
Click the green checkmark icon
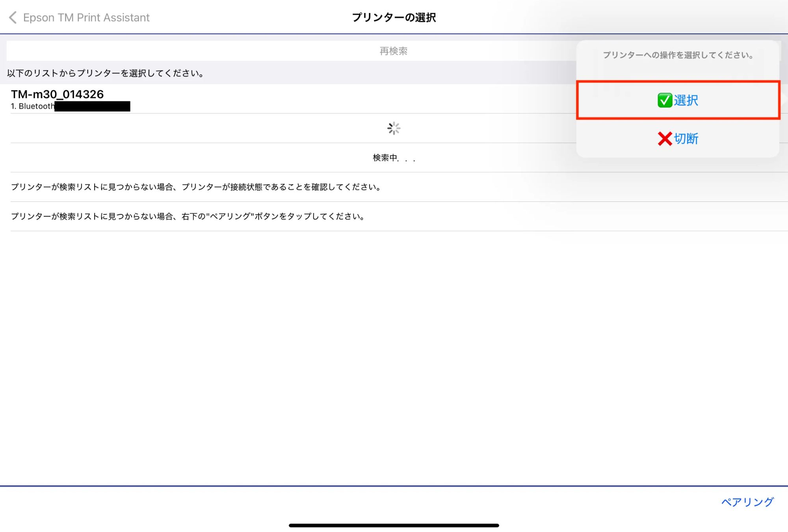click(665, 100)
